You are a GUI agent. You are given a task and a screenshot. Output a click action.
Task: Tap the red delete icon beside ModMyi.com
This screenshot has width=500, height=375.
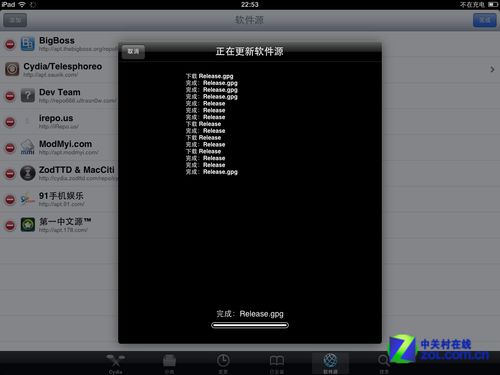point(10,148)
